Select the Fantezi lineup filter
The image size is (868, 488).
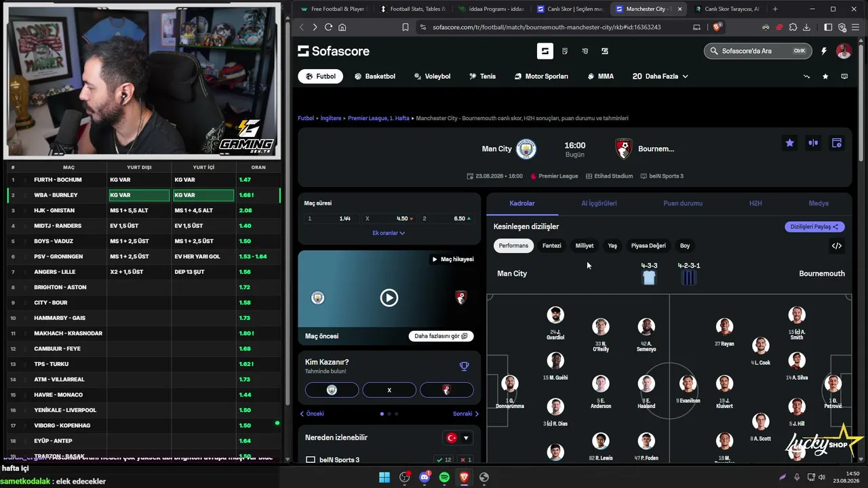pyautogui.click(x=552, y=246)
